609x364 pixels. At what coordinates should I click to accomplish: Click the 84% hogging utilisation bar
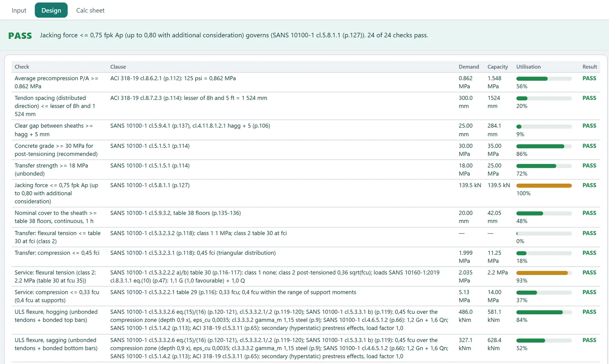(x=544, y=312)
